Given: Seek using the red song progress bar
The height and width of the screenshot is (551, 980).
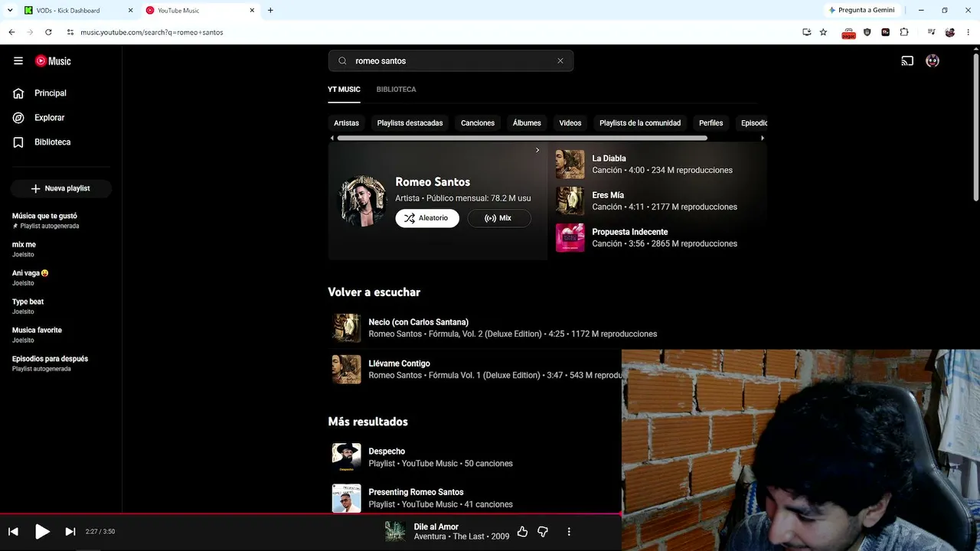Looking at the screenshot, I should [x=311, y=514].
